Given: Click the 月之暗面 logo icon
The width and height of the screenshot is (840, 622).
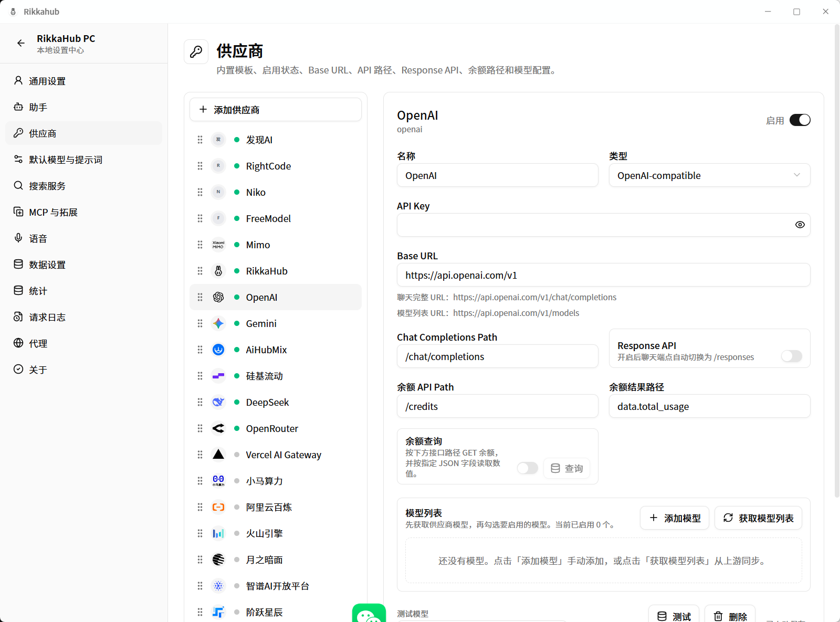Looking at the screenshot, I should pyautogui.click(x=218, y=560).
